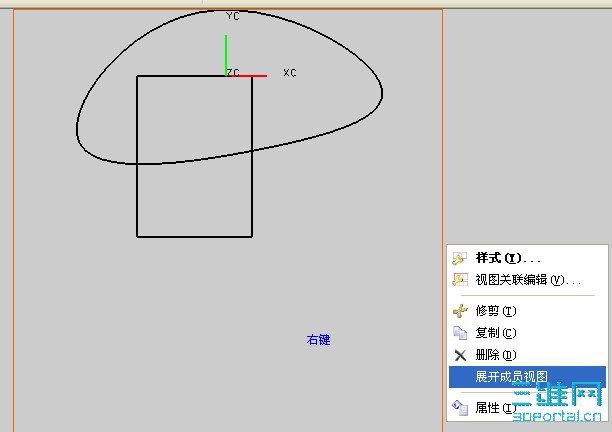Click the XC axis label

tap(290, 73)
